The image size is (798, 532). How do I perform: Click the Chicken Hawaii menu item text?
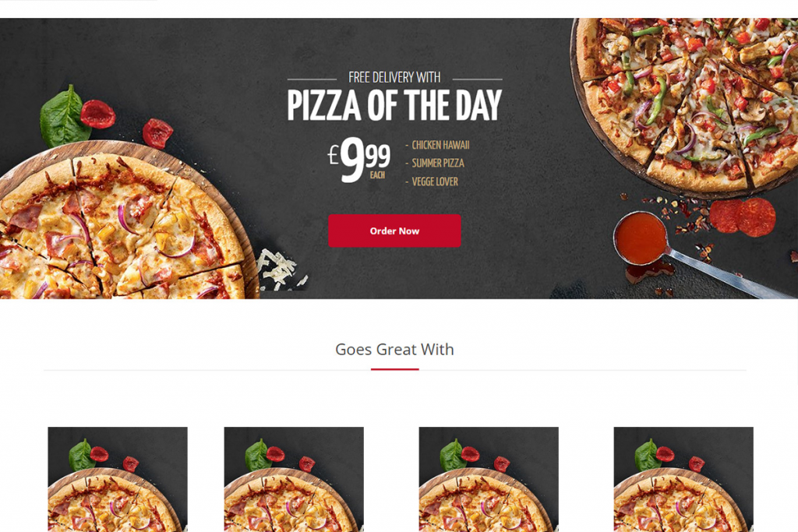click(440, 145)
